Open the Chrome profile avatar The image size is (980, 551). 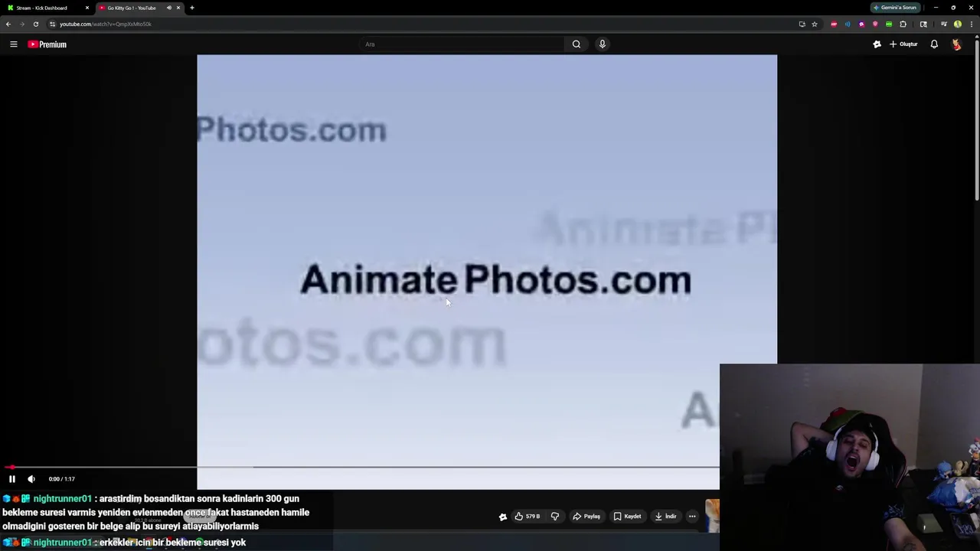click(x=958, y=24)
